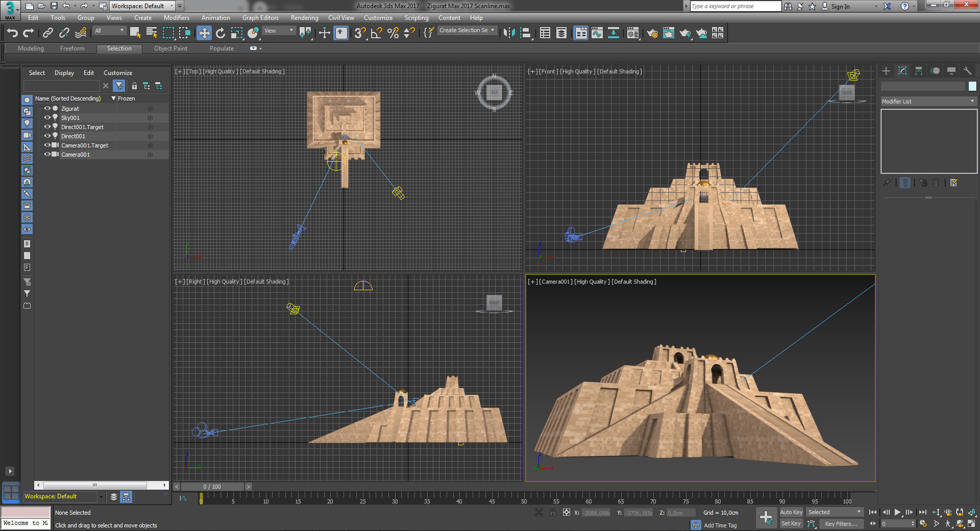Open the Frozen column sort arrow
980x531 pixels.
(113, 98)
